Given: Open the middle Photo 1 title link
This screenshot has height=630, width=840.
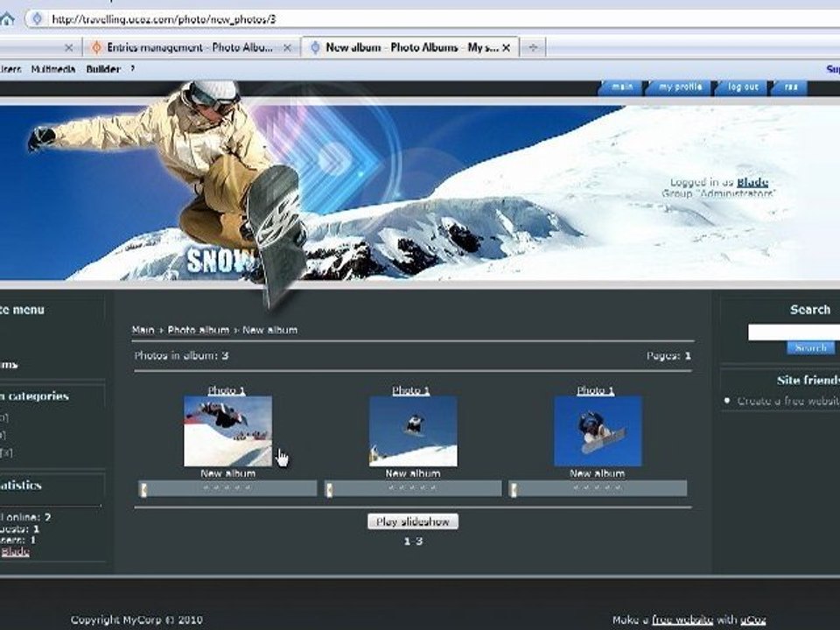Looking at the screenshot, I should click(x=411, y=390).
